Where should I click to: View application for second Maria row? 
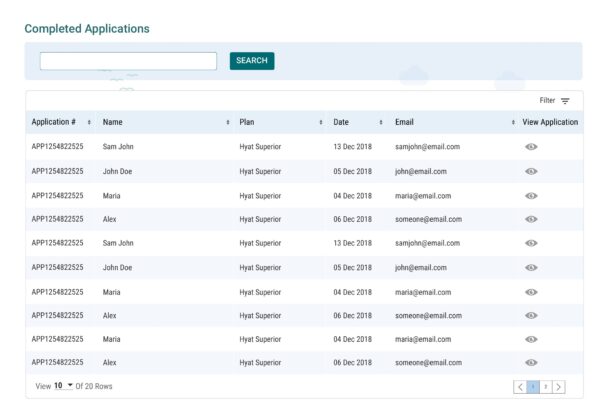[x=531, y=292]
